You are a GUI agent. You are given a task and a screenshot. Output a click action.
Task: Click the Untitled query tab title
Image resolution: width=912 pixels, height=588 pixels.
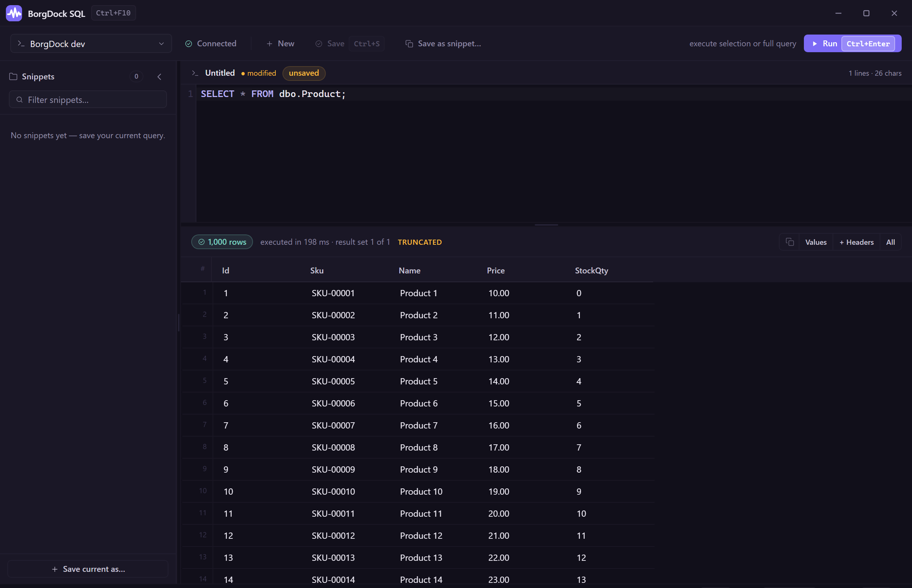tap(220, 73)
